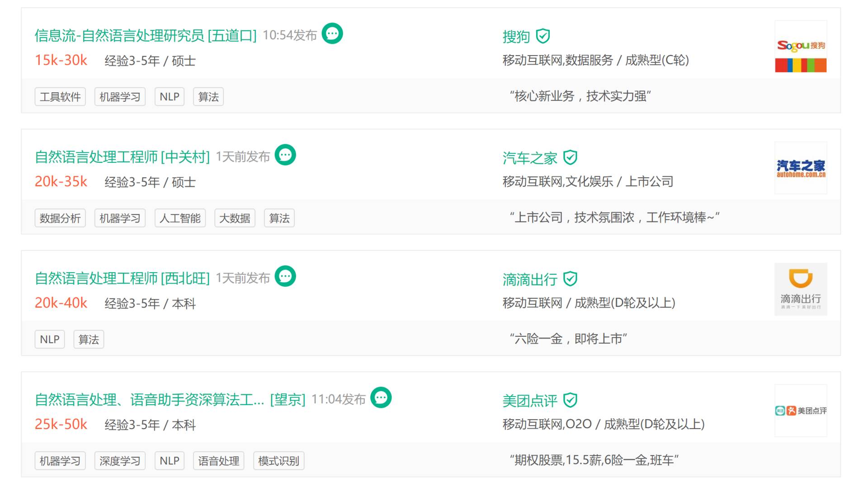The image size is (868, 491).
Task: Visit company page link 滴滴出行
Action: [529, 279]
